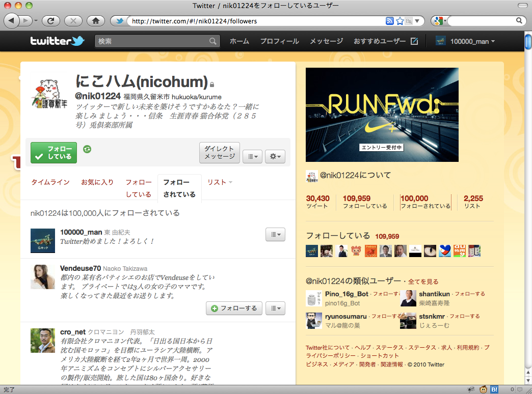Go back with the browser back arrow

[x=12, y=21]
